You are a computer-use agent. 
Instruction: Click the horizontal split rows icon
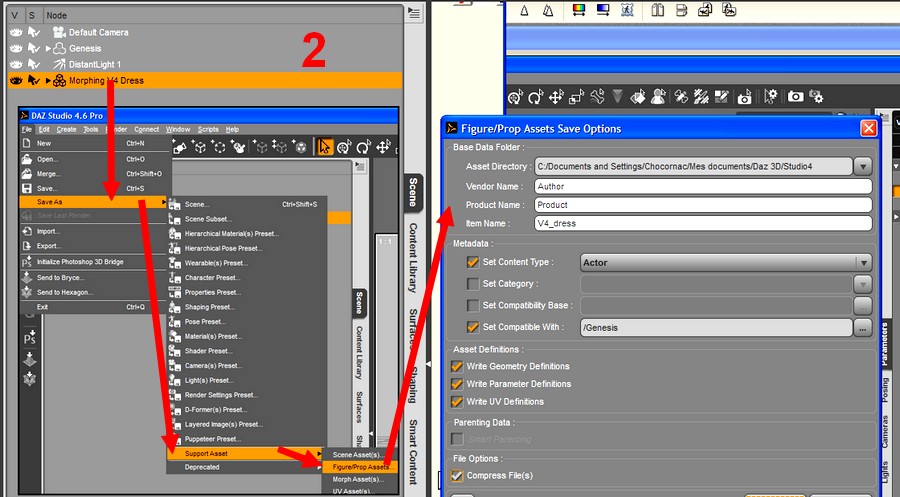click(681, 10)
